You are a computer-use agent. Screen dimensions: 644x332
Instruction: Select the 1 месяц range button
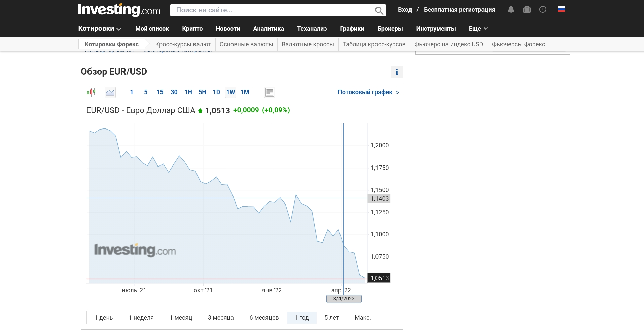point(181,318)
